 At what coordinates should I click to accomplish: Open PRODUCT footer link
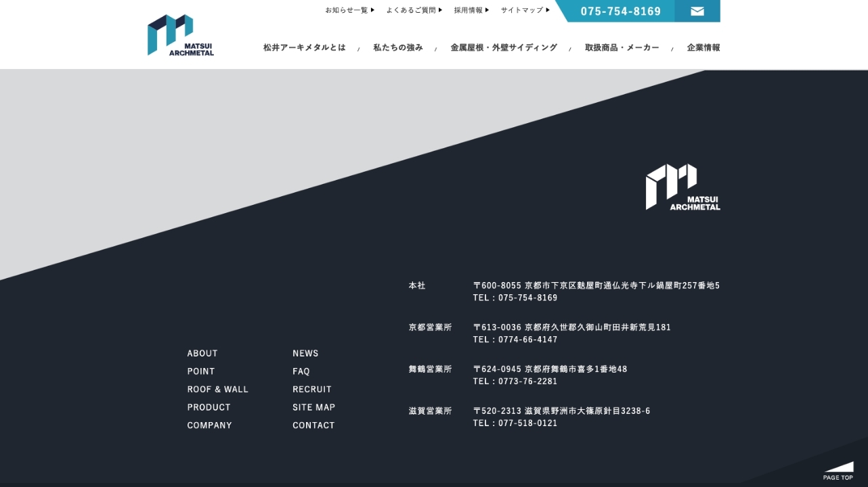point(209,407)
